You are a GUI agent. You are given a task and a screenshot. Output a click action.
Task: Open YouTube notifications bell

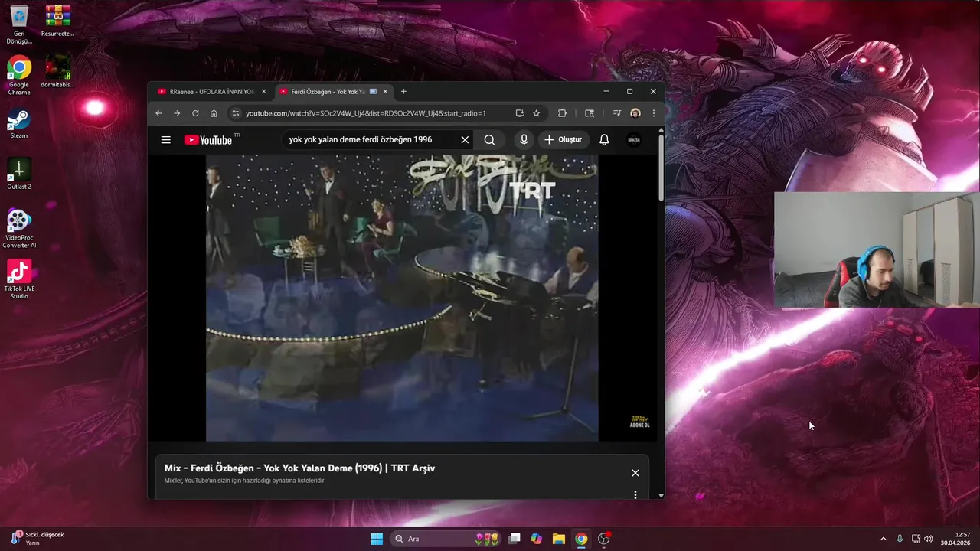604,140
